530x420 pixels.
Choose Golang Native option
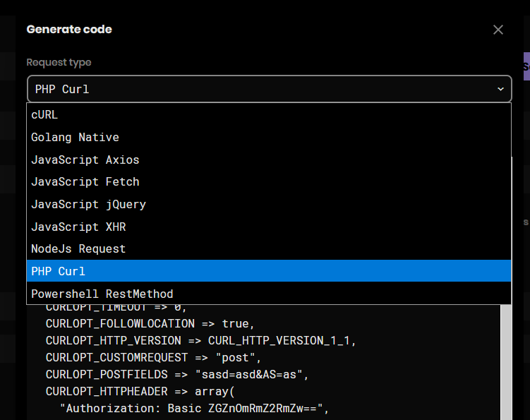point(269,138)
